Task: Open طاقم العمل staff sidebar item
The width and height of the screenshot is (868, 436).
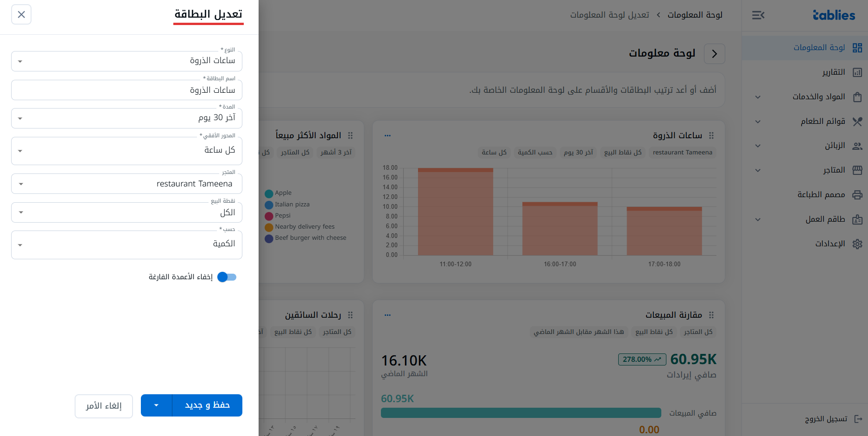Action: point(825,219)
